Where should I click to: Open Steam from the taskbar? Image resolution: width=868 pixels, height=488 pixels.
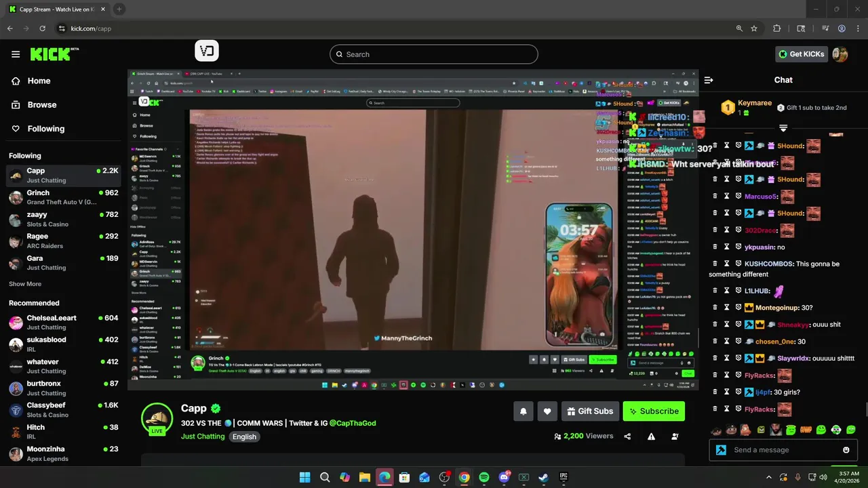tap(543, 477)
